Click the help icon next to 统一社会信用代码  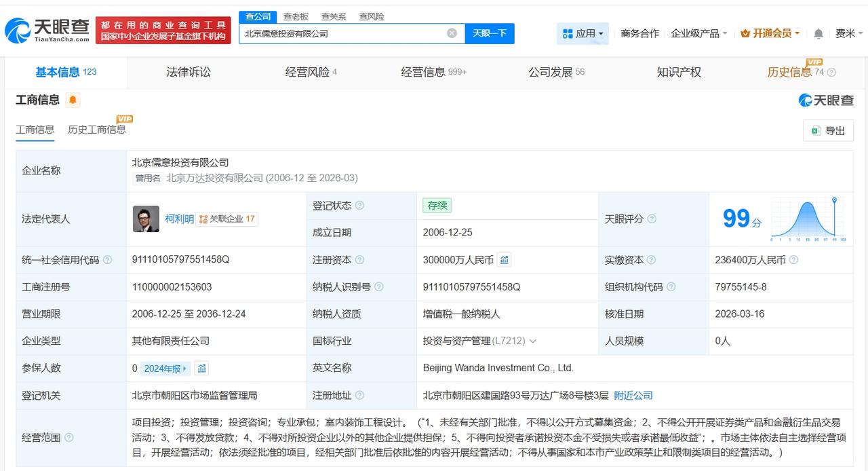coord(107,260)
